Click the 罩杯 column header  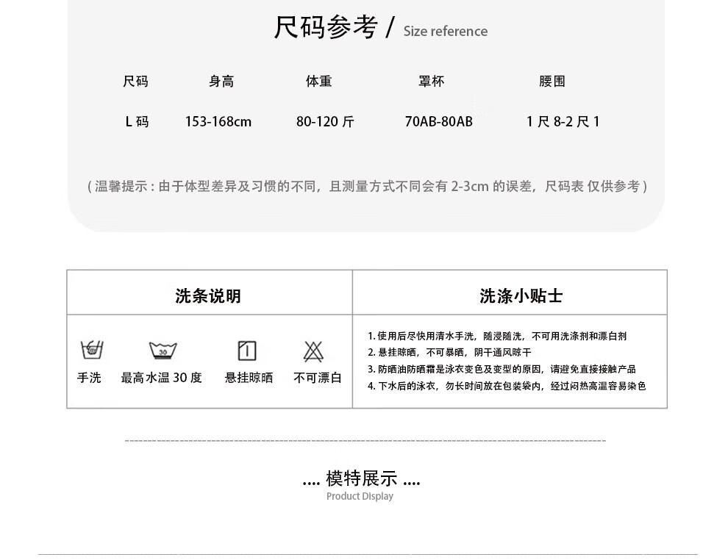tap(432, 82)
